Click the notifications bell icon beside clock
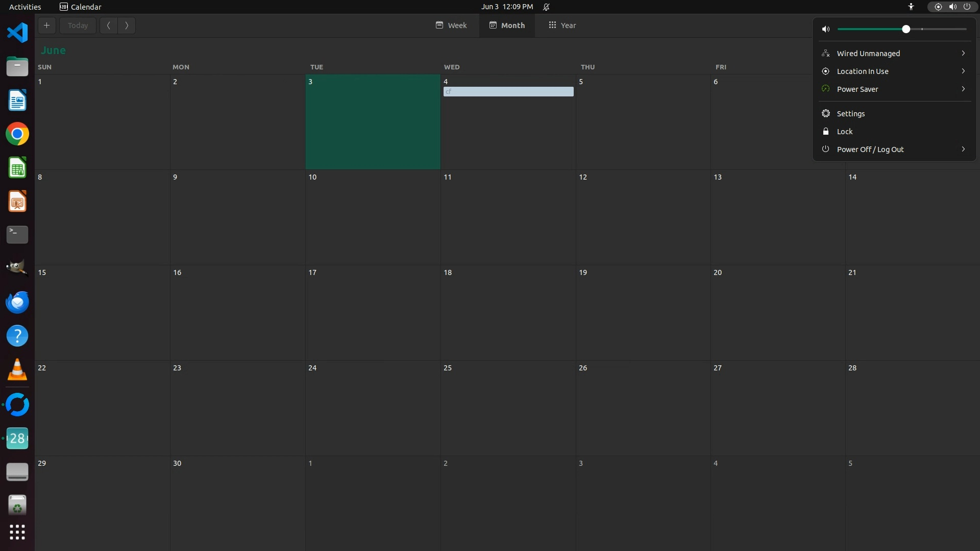 coord(546,7)
